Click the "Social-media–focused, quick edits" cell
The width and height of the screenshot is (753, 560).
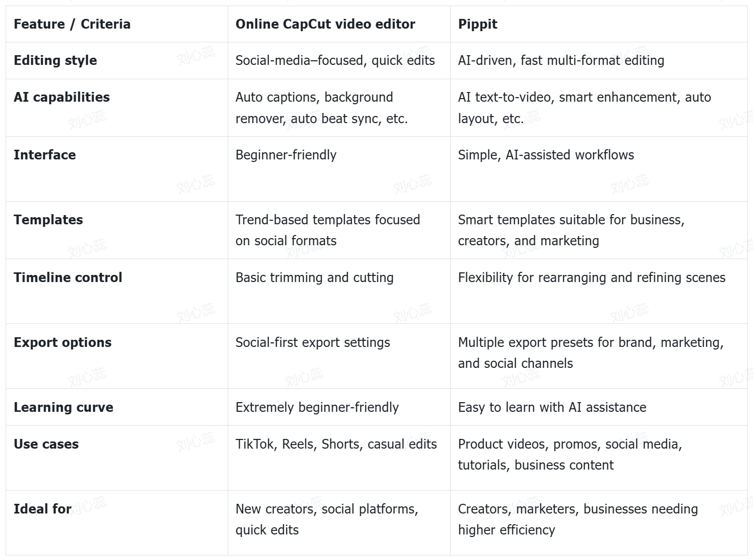(x=335, y=60)
